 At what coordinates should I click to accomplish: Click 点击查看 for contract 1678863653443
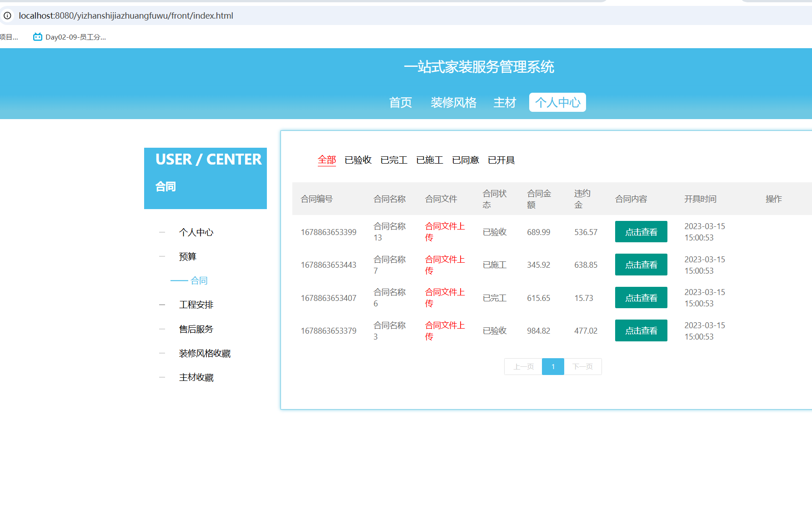641,265
